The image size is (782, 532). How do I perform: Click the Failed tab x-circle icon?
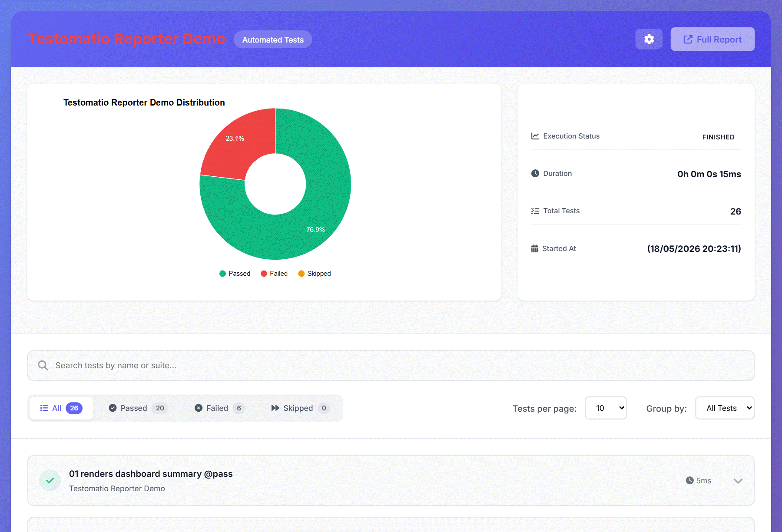(x=199, y=408)
